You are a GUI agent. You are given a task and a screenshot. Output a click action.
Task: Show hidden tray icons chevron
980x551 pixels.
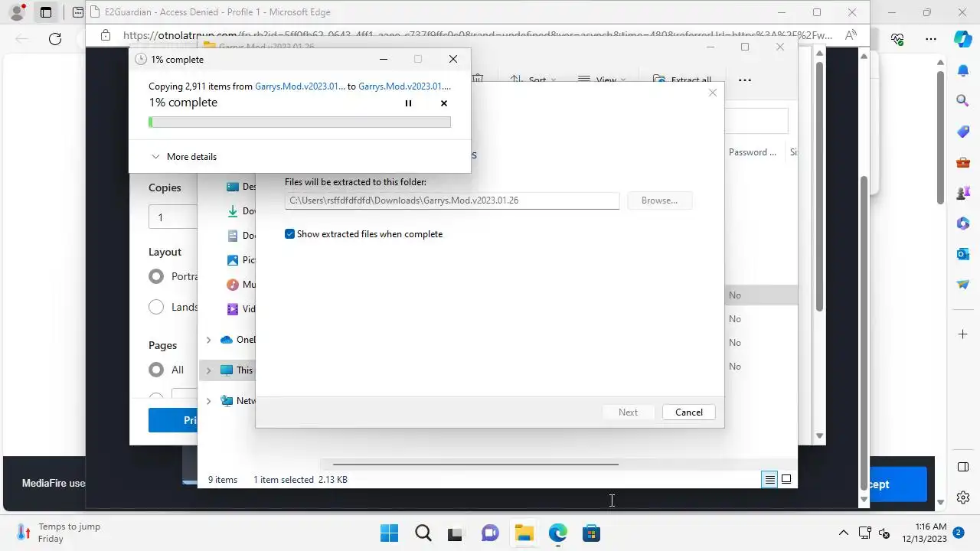pyautogui.click(x=844, y=533)
